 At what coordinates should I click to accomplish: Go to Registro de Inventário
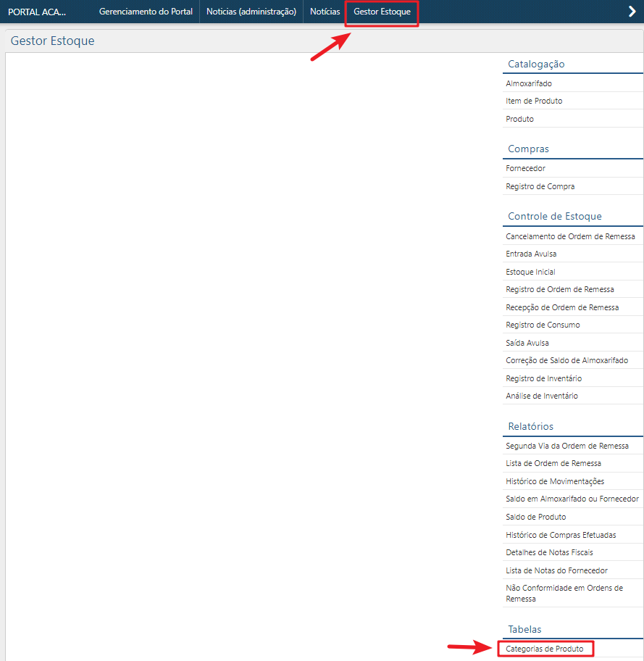coord(543,378)
